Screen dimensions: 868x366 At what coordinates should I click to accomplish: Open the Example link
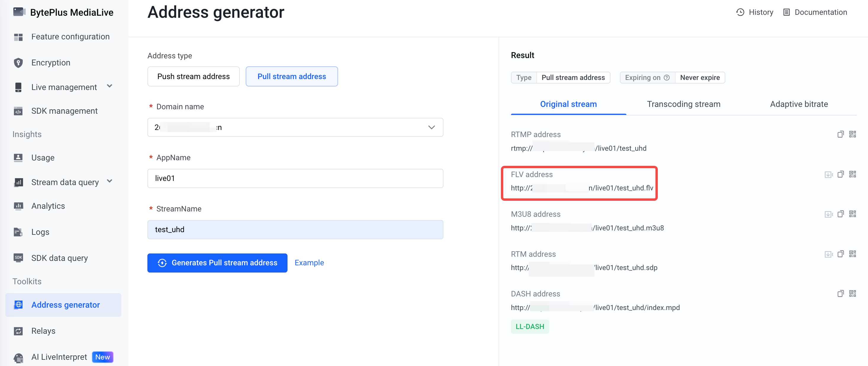(x=309, y=263)
